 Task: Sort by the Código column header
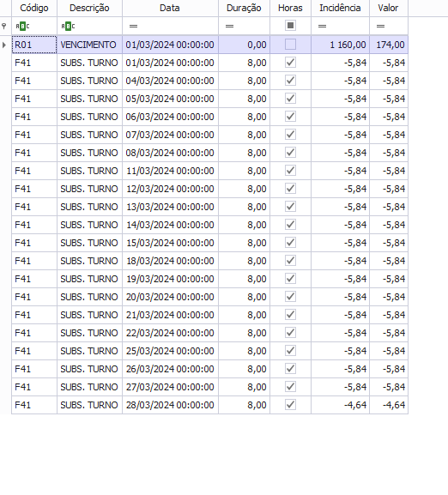[x=34, y=8]
